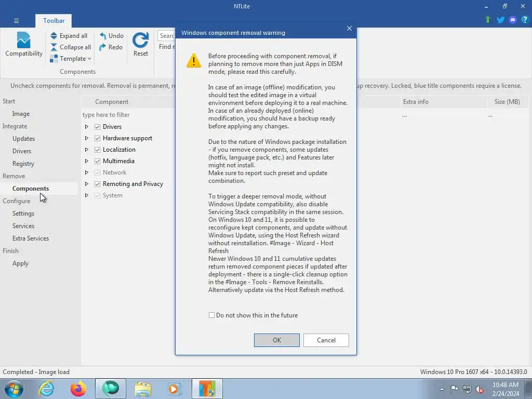532x399 pixels.
Task: Open the Discord link icon
Action: (x=513, y=20)
